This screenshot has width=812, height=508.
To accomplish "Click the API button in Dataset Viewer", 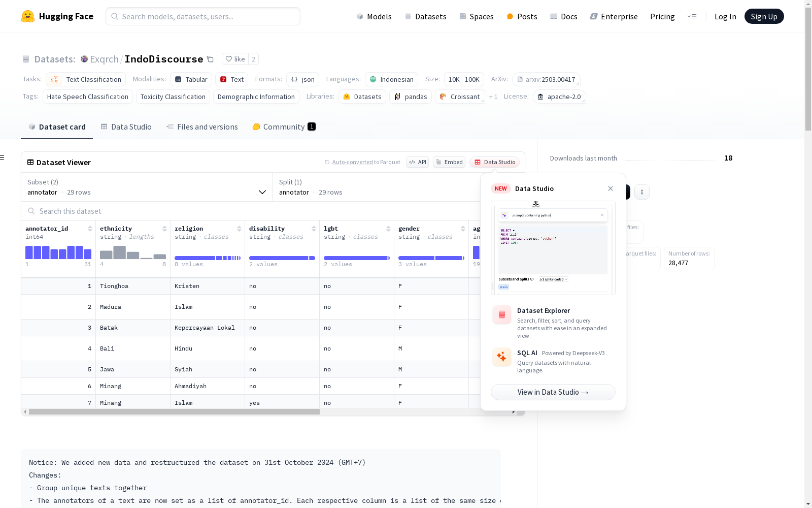I will (x=418, y=162).
